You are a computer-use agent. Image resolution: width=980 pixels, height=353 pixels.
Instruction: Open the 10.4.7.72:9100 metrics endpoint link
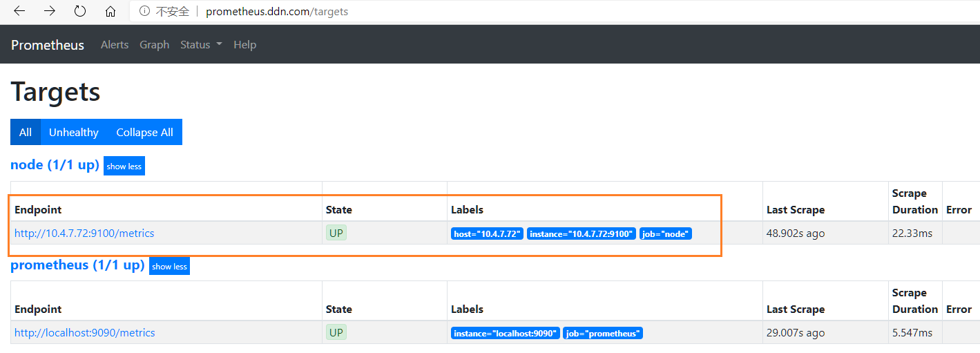tap(84, 233)
